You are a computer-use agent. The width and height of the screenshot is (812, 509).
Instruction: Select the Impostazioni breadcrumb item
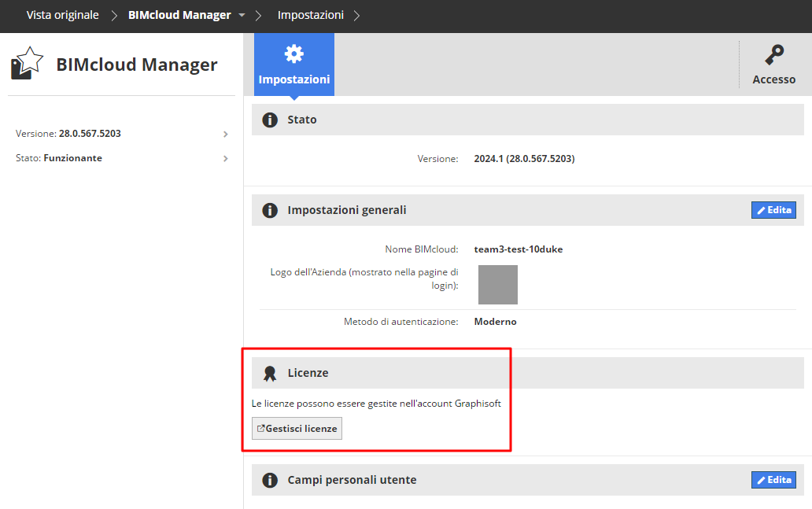click(x=310, y=15)
